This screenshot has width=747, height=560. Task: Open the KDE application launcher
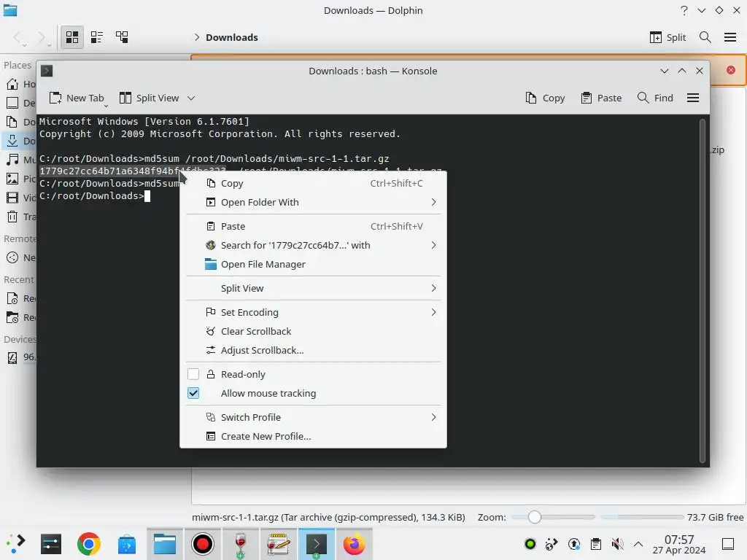(x=16, y=543)
